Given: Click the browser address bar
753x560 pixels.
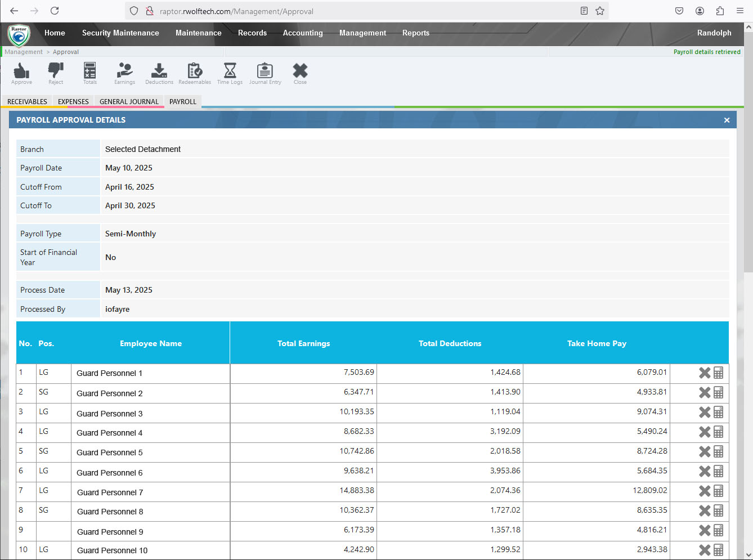Looking at the screenshot, I should [360, 11].
